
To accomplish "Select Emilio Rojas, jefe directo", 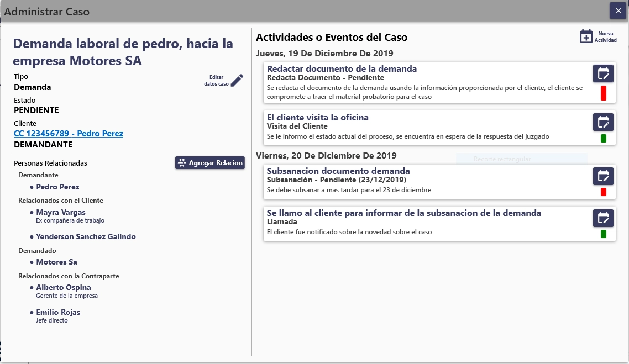I will pos(58,312).
